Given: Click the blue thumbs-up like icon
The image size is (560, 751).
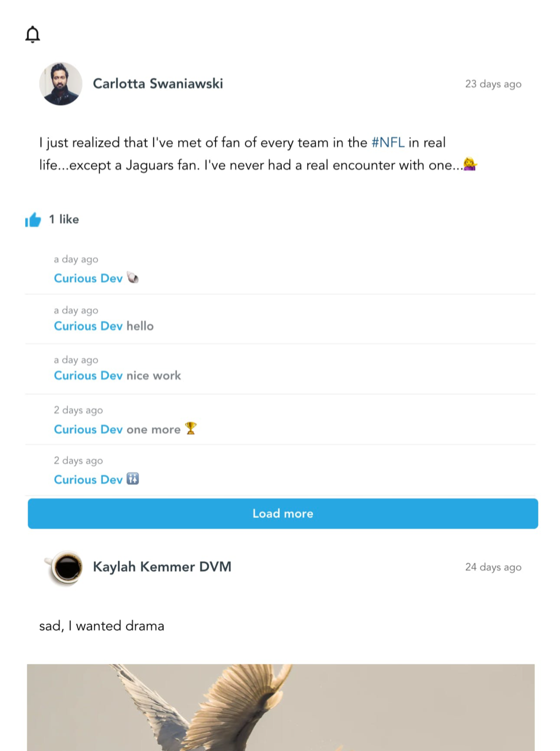Looking at the screenshot, I should [x=33, y=220].
